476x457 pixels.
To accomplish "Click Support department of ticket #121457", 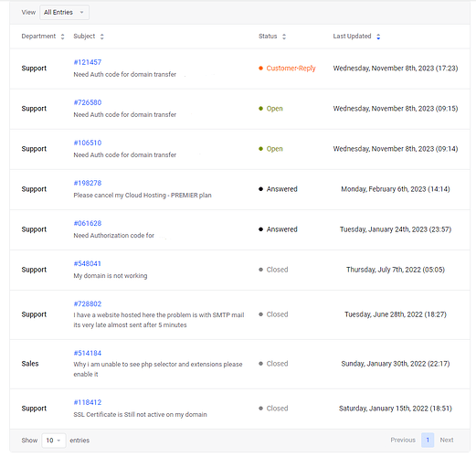I will [x=34, y=69].
